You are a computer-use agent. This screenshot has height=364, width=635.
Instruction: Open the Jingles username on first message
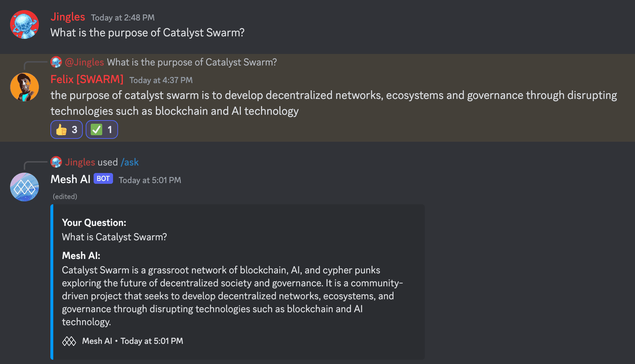(x=68, y=17)
